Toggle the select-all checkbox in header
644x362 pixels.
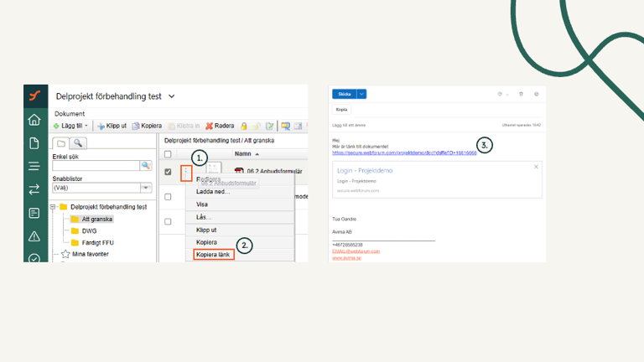[168, 154]
